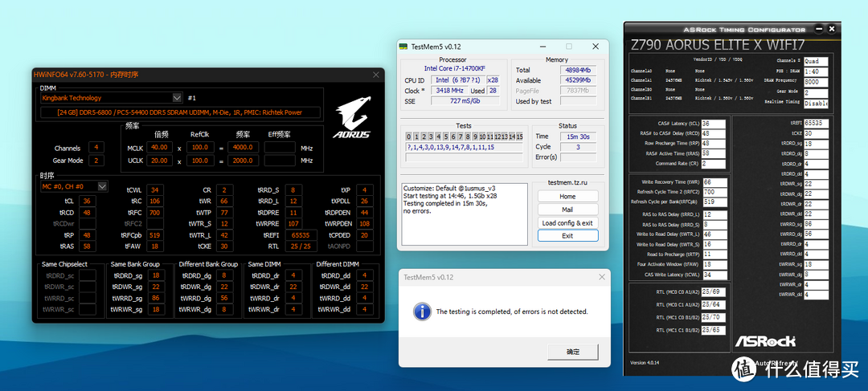This screenshot has height=391, width=868.
Task: Click test number 0 box in Tests
Action: [408, 136]
